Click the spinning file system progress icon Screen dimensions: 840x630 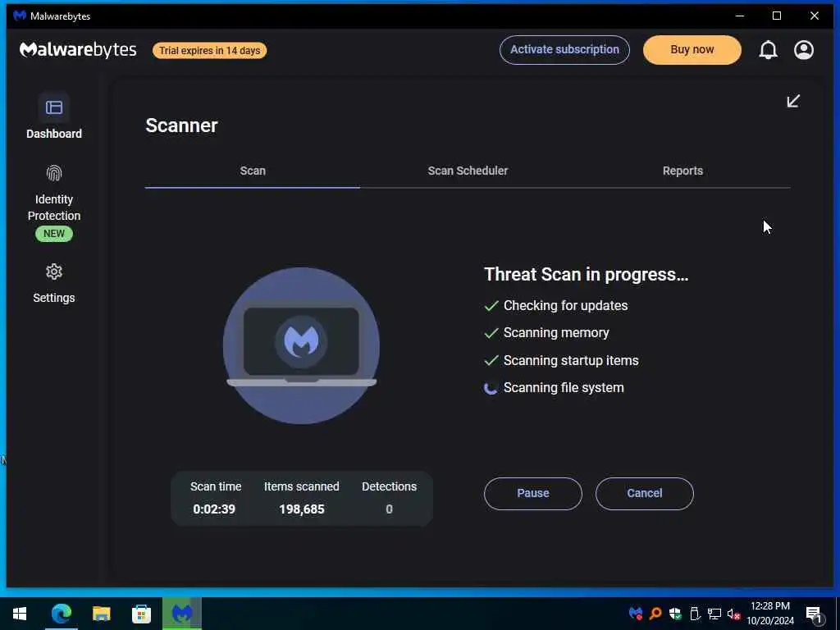click(x=491, y=388)
